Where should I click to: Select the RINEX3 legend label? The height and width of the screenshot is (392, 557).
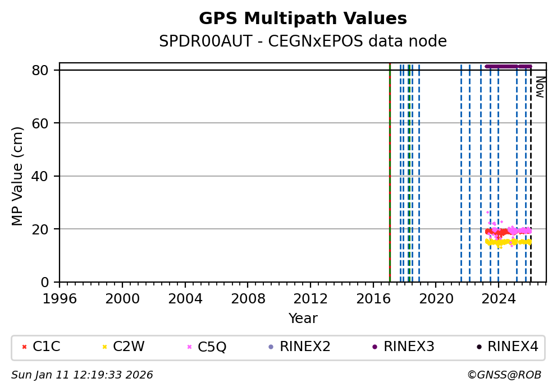(409, 347)
